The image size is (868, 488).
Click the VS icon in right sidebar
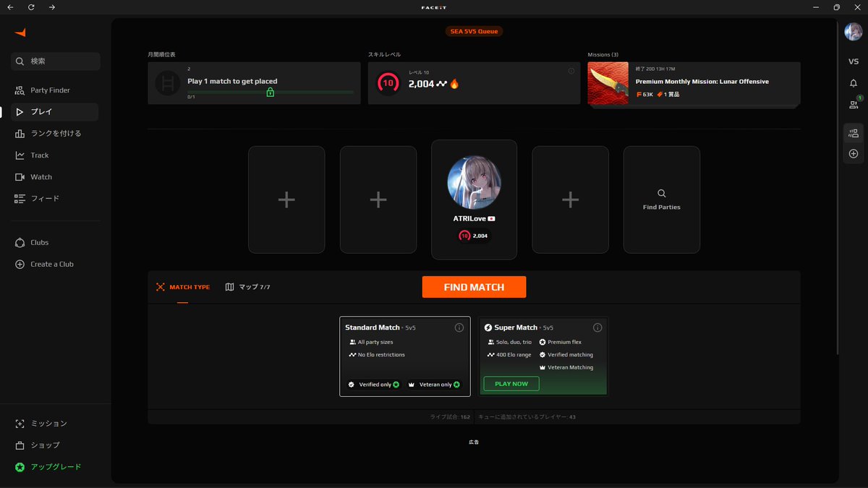click(x=854, y=61)
